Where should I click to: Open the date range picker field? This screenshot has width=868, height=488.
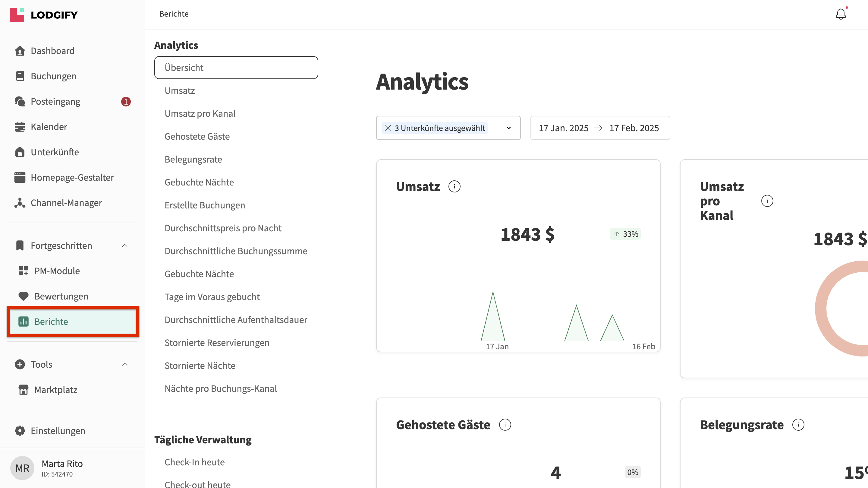click(600, 128)
